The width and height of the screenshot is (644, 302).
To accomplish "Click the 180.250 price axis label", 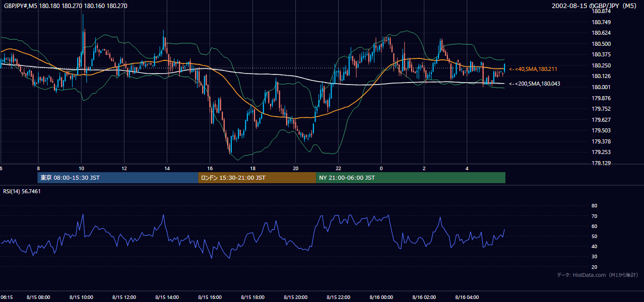I will [602, 65].
